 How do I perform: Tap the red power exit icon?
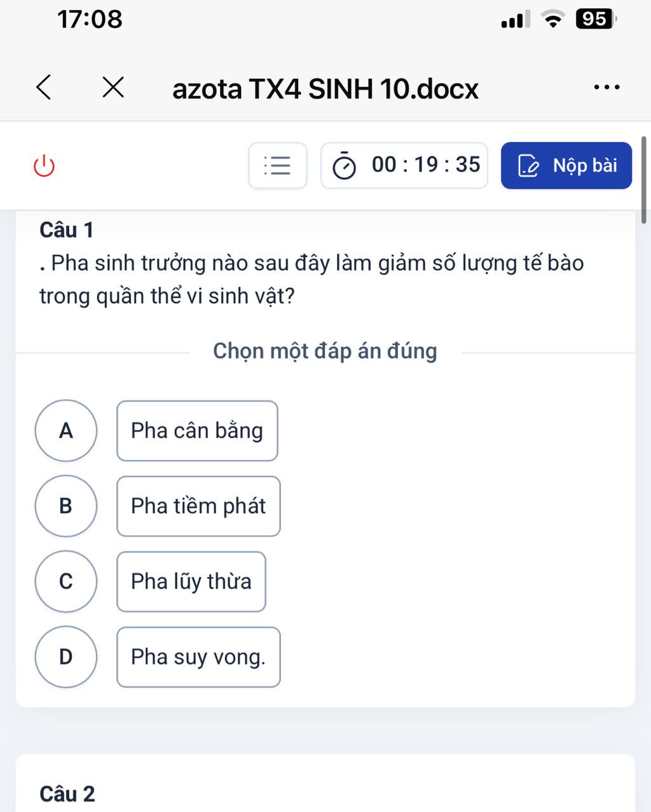click(x=44, y=166)
